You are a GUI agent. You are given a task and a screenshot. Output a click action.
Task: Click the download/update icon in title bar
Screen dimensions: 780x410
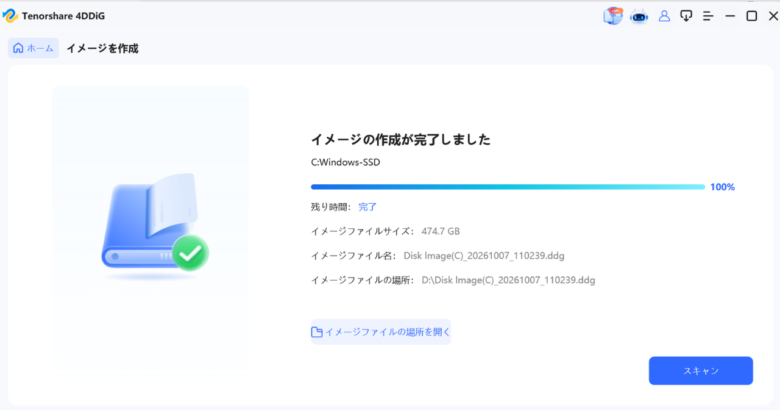[x=686, y=16]
